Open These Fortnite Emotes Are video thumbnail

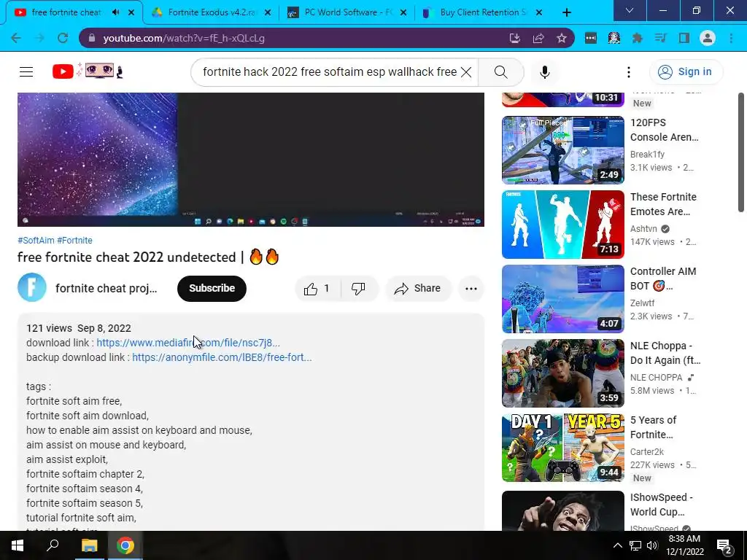point(562,225)
